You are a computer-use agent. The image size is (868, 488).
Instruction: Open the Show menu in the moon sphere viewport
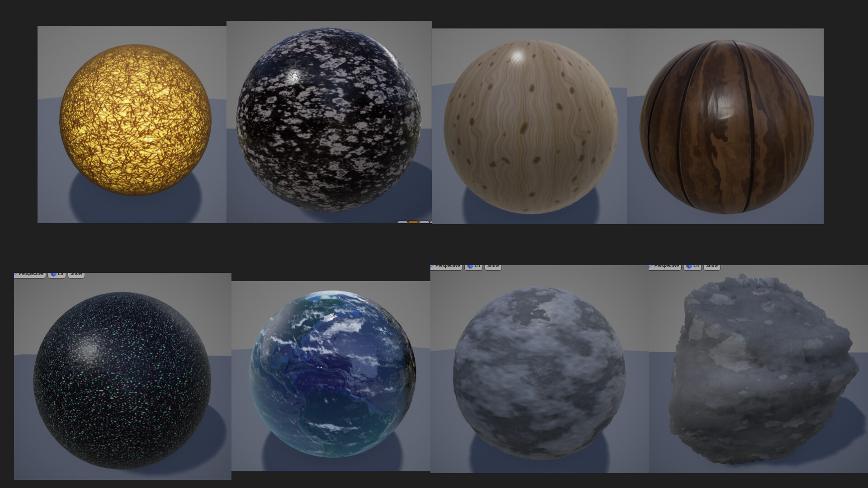[x=493, y=266]
